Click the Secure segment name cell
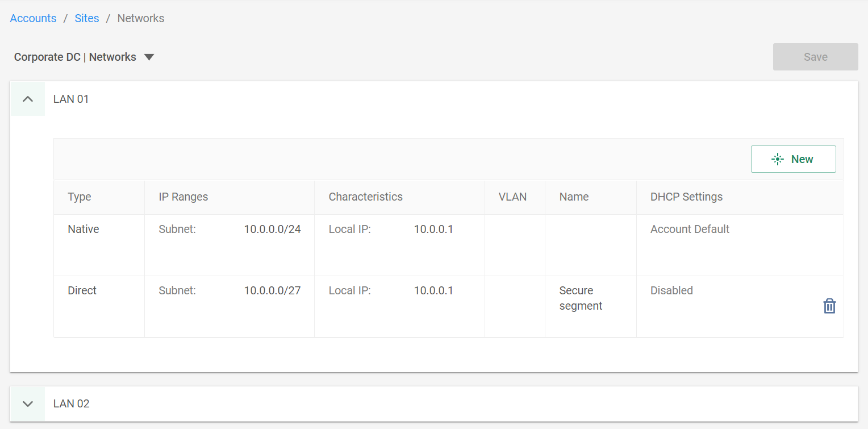868x429 pixels. tap(591, 306)
